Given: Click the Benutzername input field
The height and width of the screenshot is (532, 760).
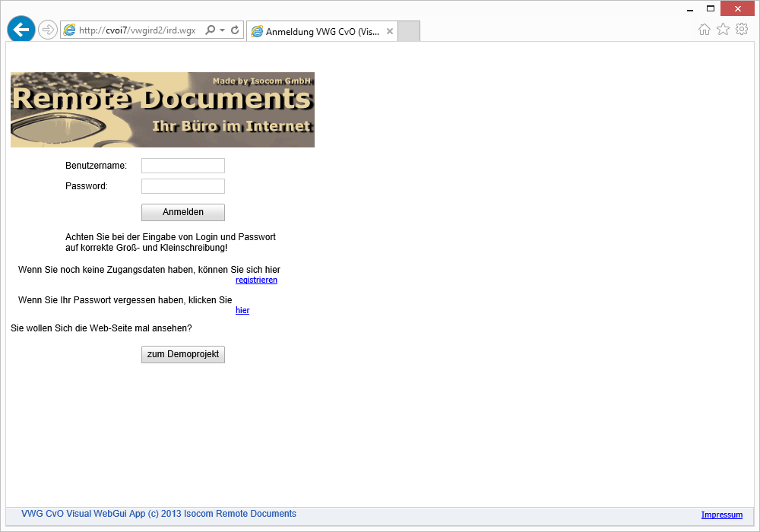Looking at the screenshot, I should [x=182, y=165].
